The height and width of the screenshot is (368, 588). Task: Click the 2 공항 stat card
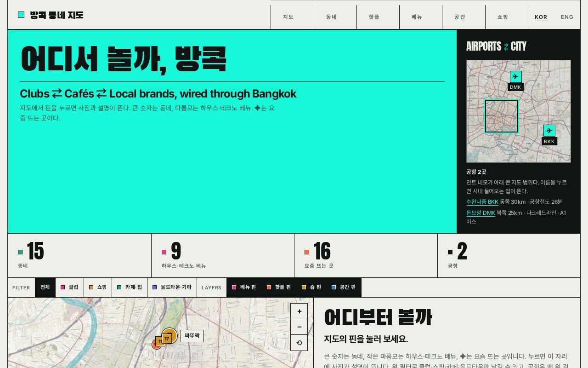tap(509, 255)
